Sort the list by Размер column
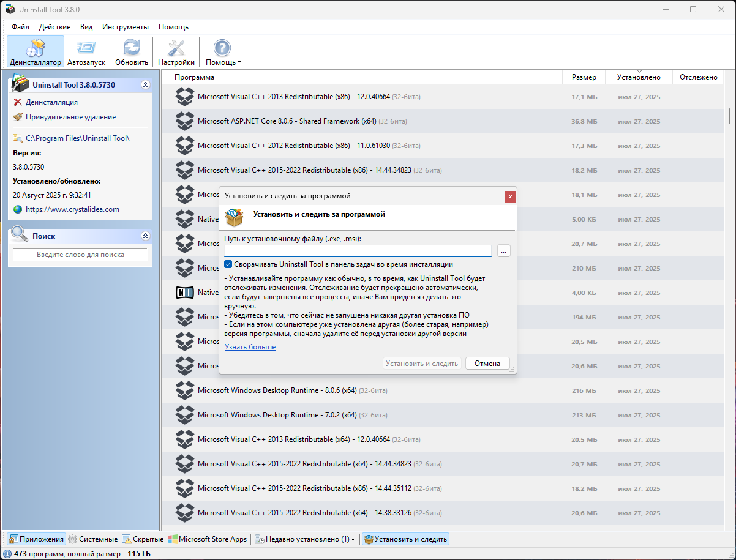736x560 pixels. coord(584,77)
